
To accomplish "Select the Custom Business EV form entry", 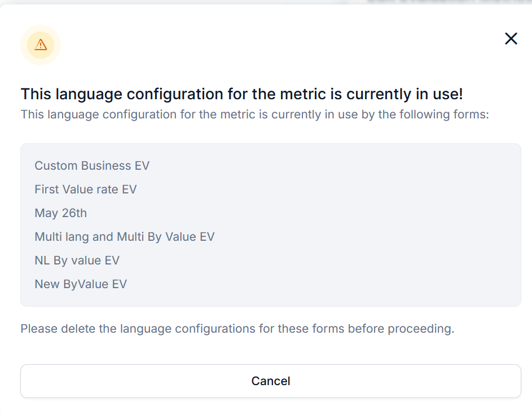I will (92, 166).
